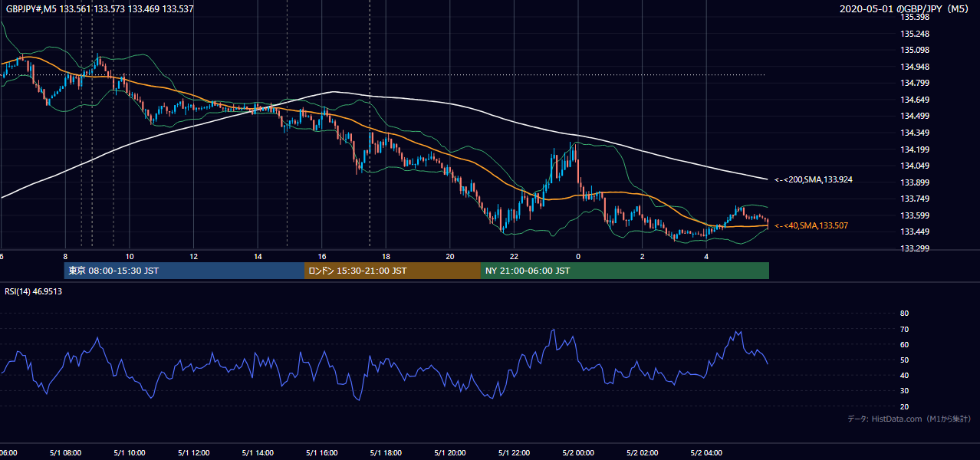The height and width of the screenshot is (460, 980).
Task: Click the RSI level 30 label
Action: point(904,391)
